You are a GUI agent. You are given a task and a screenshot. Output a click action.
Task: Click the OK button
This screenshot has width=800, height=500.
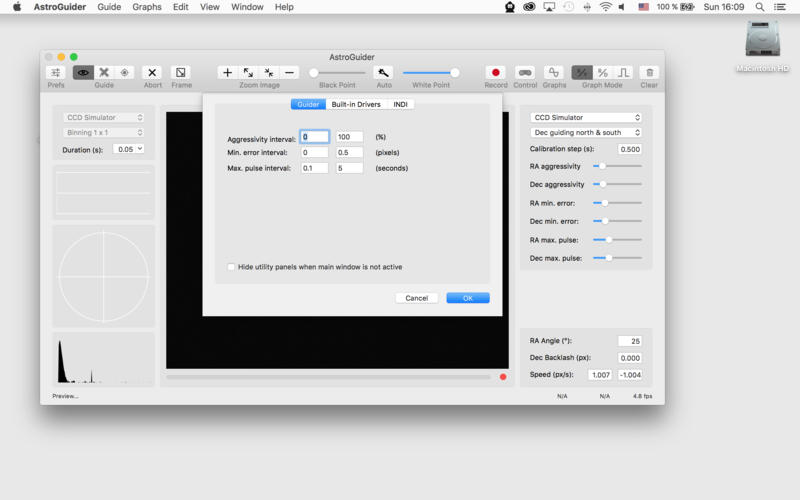(467, 298)
